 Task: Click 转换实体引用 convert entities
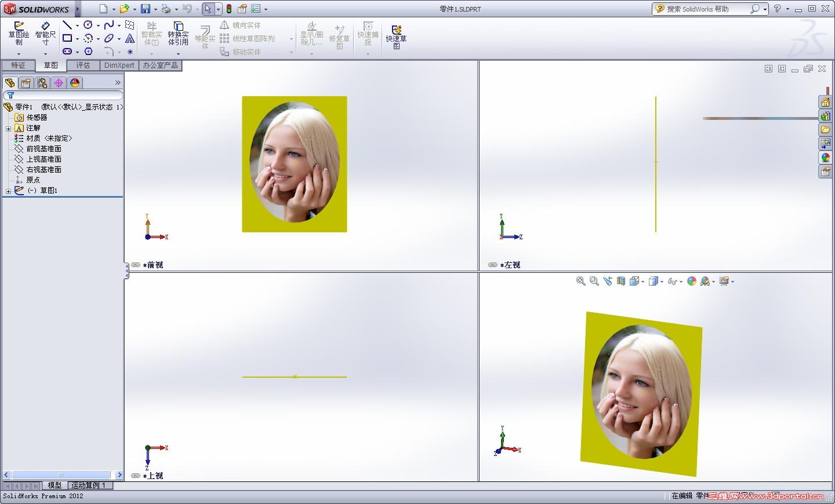tap(178, 34)
